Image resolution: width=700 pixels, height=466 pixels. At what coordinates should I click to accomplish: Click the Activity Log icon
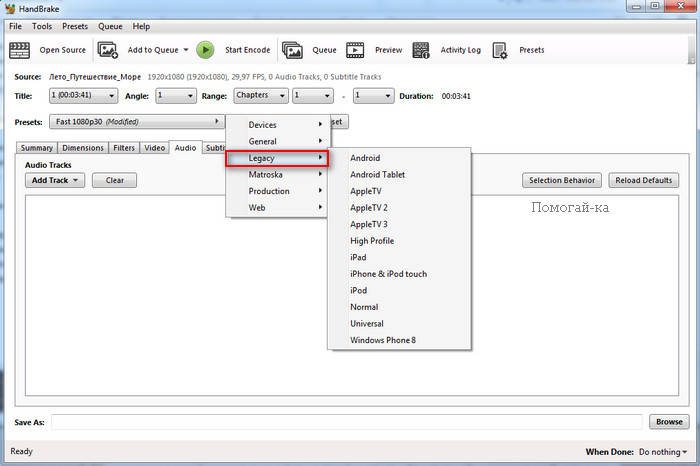pos(421,50)
